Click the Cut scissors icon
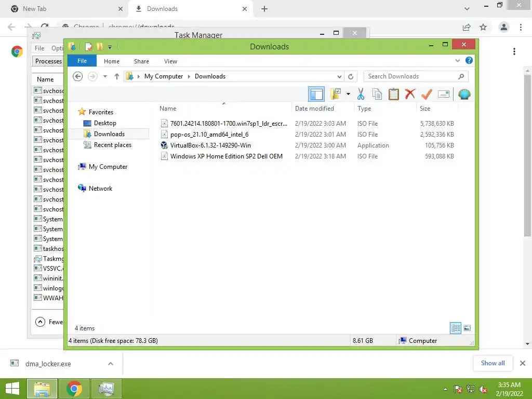532x399 pixels. pos(361,94)
